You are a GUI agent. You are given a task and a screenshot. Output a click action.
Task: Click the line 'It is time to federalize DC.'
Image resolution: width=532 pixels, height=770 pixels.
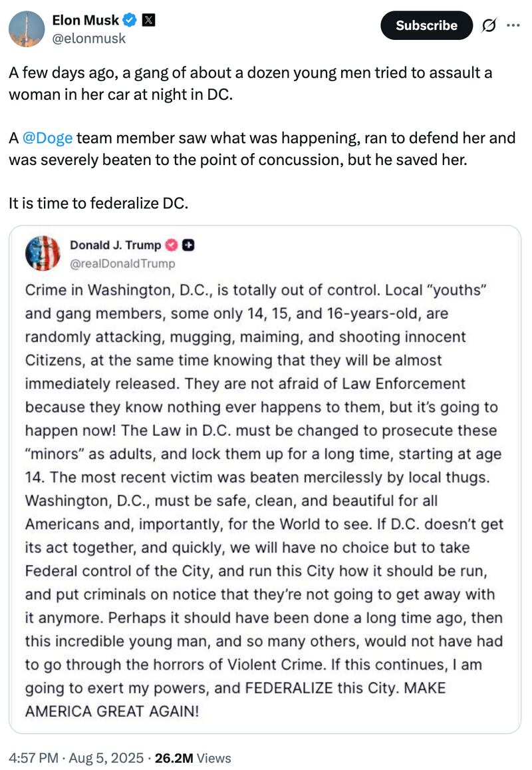pyautogui.click(x=98, y=203)
